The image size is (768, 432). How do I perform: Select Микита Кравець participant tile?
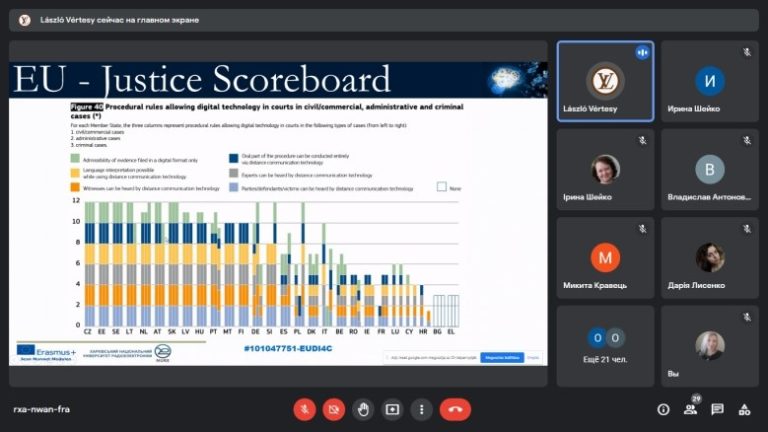[x=605, y=258]
